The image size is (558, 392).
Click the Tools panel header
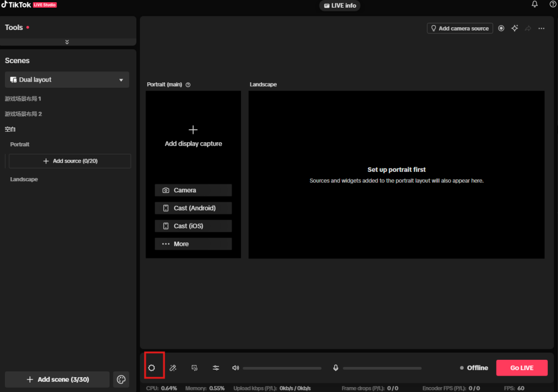click(14, 27)
